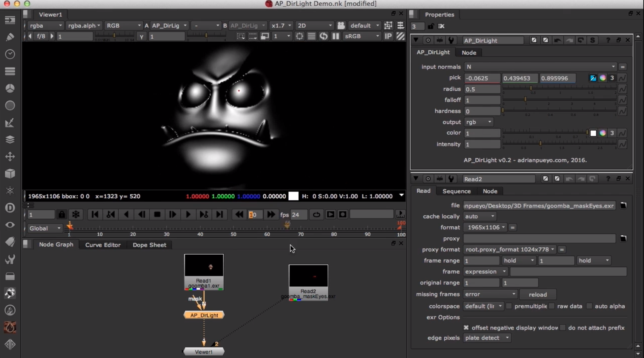Open the rgba layer dropdown in viewer

pos(46,25)
